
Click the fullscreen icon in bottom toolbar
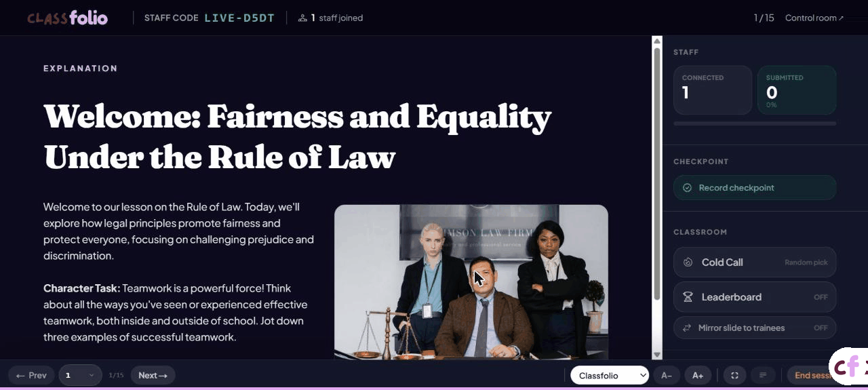(734, 375)
